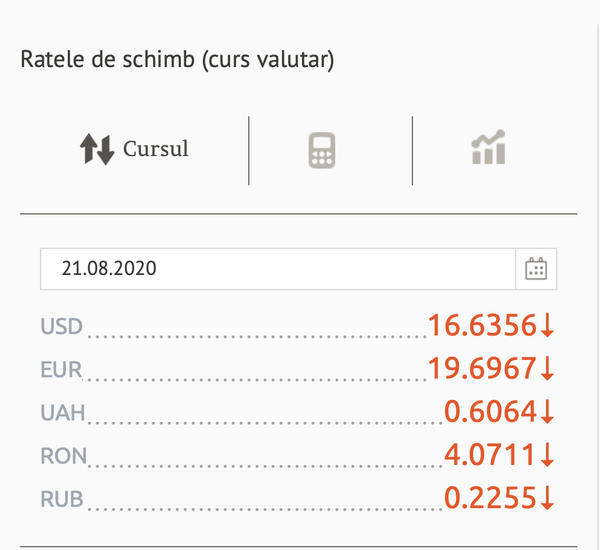Click the up-down arrows Cursul icon
The width and height of the screenshot is (600, 550).
click(97, 149)
